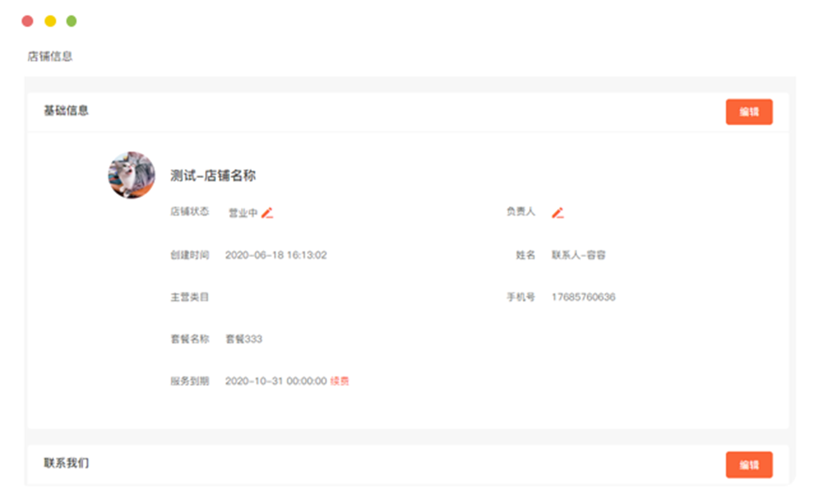Select the contact name 联系人-容容

[578, 255]
